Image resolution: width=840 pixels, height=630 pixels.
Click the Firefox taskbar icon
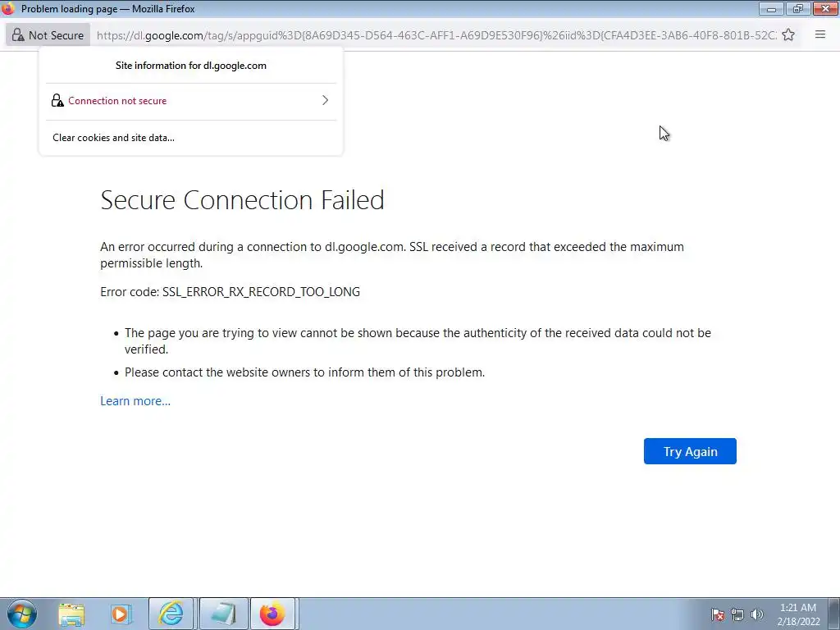tap(272, 614)
